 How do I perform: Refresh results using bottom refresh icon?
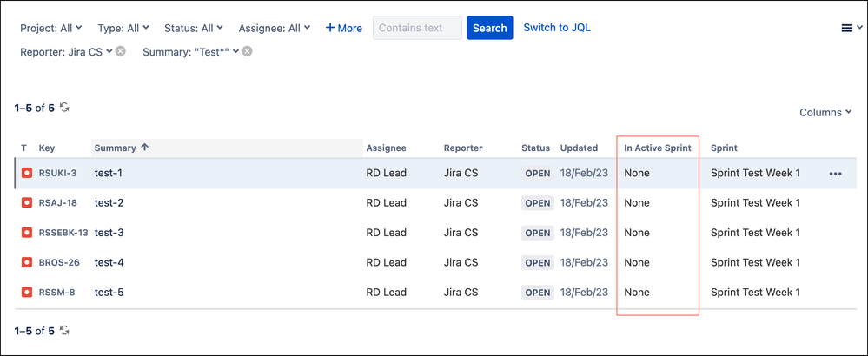point(65,331)
